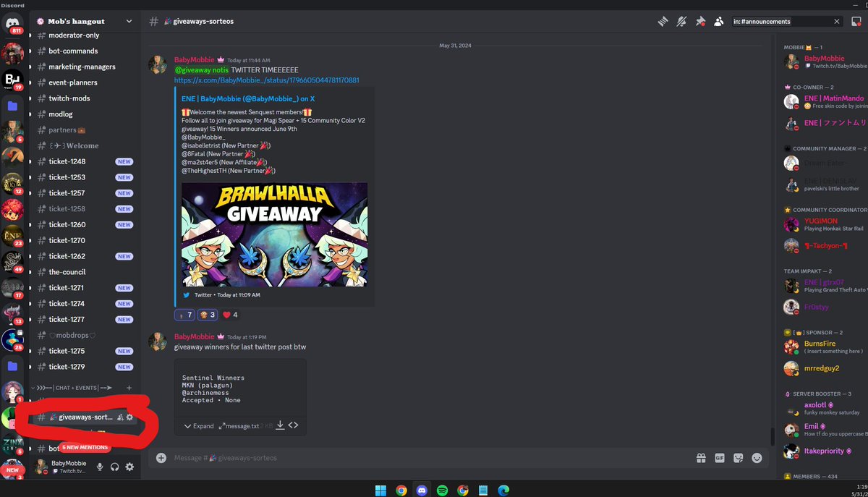Image resolution: width=868 pixels, height=497 pixels.
Task: Open message.txt in full-screen viewer
Action: 222,426
